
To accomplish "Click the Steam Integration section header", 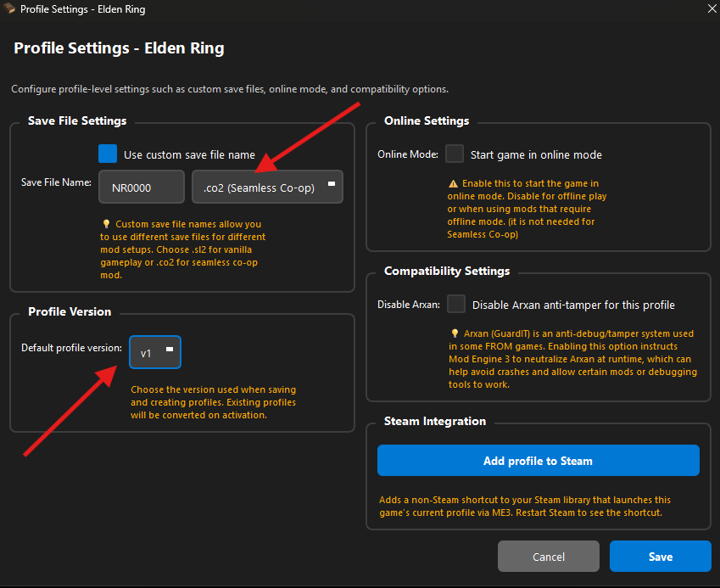I will click(435, 421).
